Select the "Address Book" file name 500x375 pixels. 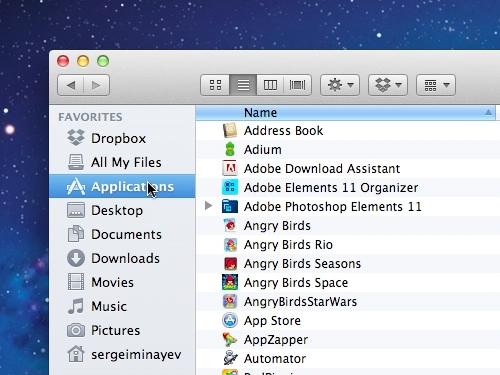[284, 131]
